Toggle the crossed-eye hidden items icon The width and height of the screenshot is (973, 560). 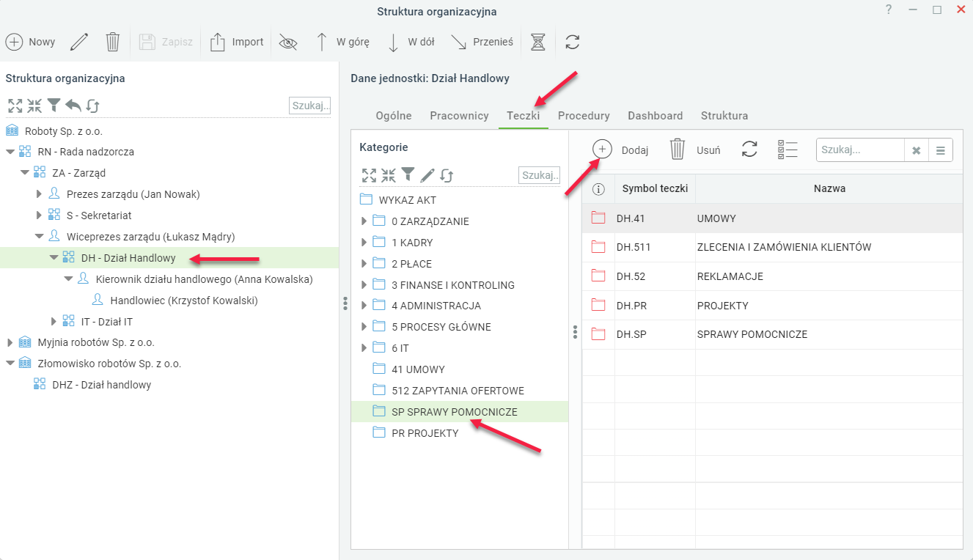tap(288, 42)
